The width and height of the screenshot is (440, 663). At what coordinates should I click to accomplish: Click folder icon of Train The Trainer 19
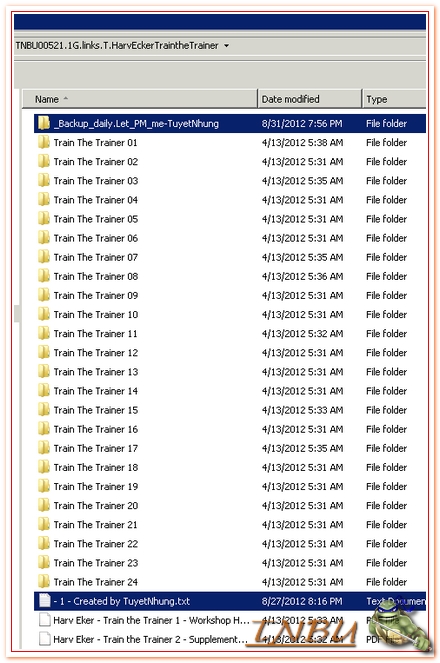tap(44, 486)
